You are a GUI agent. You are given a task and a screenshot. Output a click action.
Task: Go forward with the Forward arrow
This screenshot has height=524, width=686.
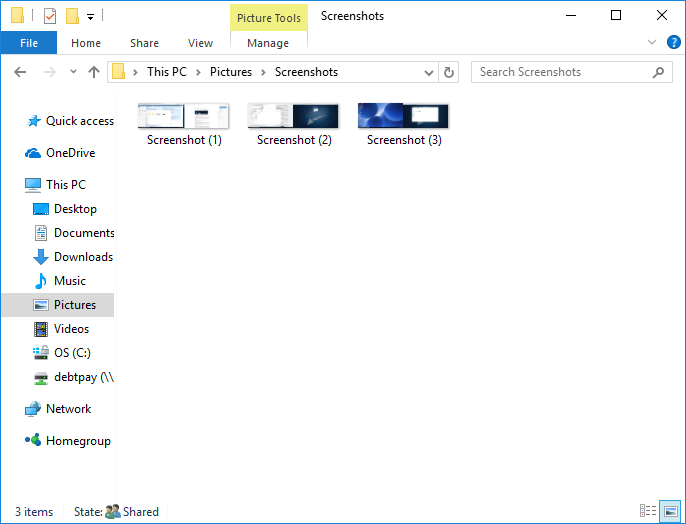coord(50,72)
